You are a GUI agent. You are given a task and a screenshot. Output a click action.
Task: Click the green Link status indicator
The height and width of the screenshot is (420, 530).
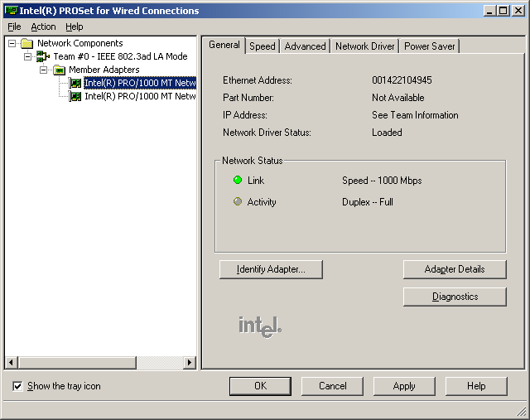238,181
